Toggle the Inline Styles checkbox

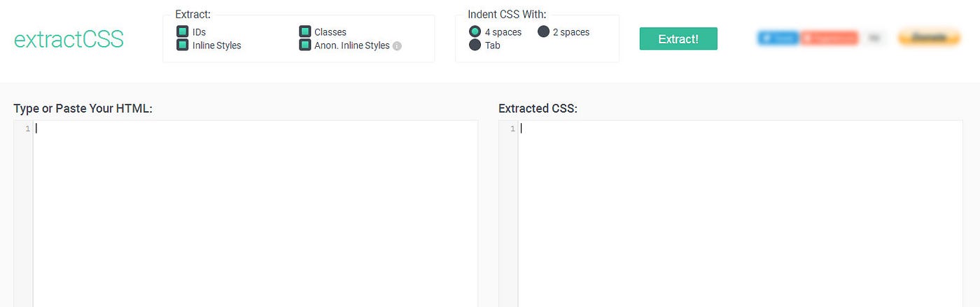[x=182, y=45]
